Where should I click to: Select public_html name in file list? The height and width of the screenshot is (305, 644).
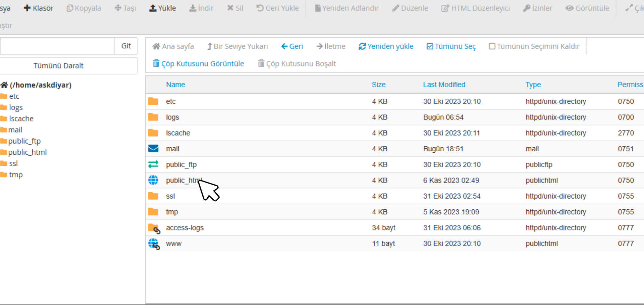pyautogui.click(x=184, y=180)
